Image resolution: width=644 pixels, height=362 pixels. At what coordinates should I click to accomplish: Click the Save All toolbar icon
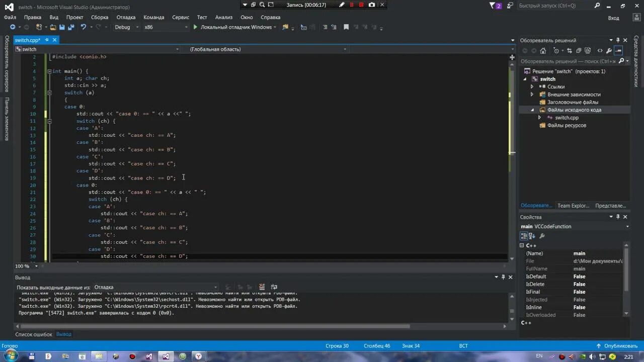click(x=70, y=27)
